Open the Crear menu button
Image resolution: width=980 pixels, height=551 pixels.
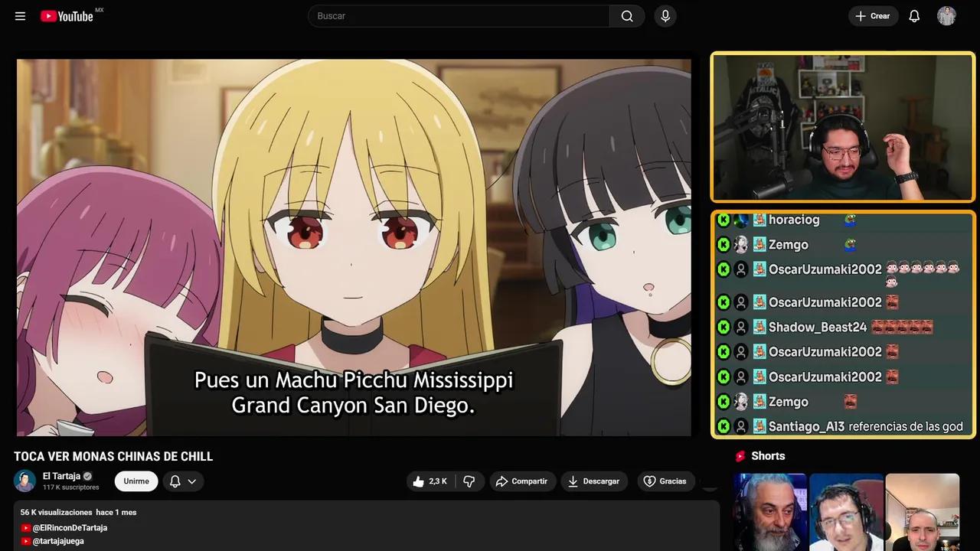point(873,16)
